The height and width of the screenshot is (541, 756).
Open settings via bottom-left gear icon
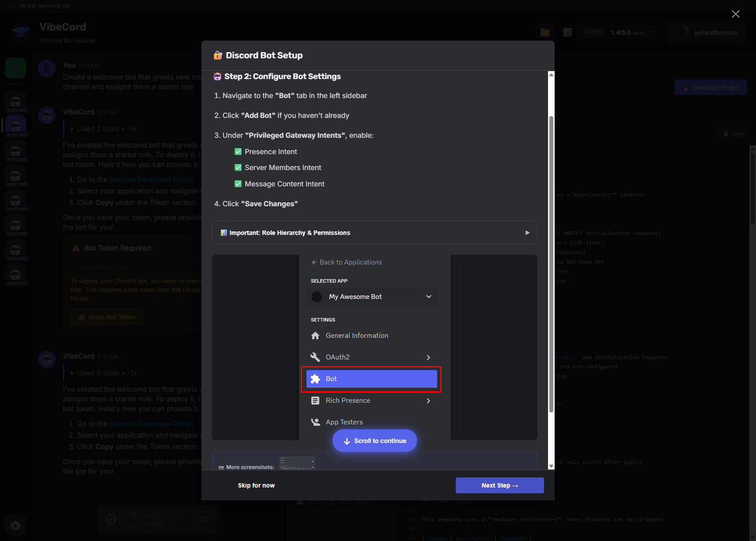point(15,526)
